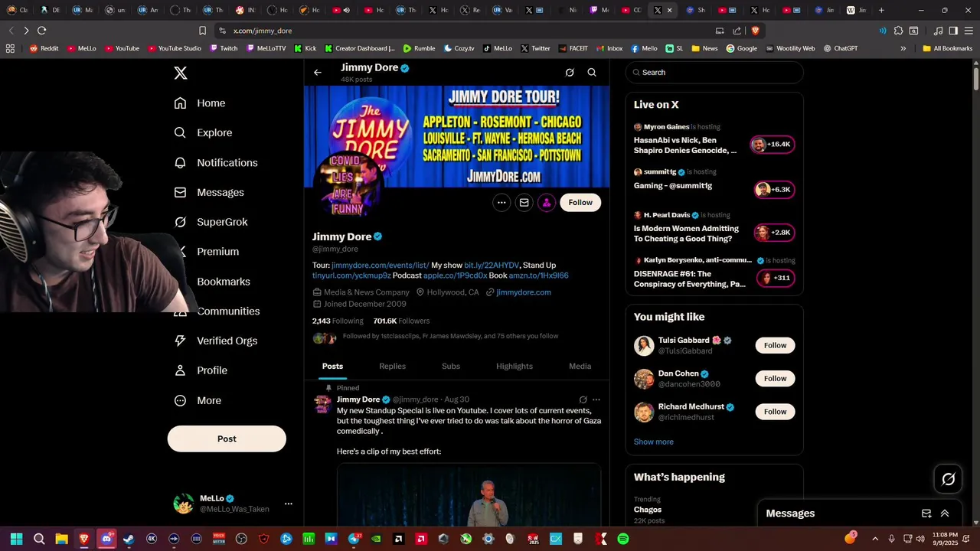Open the More menu in sidebar
This screenshot has width=980, height=551.
coord(198,400)
